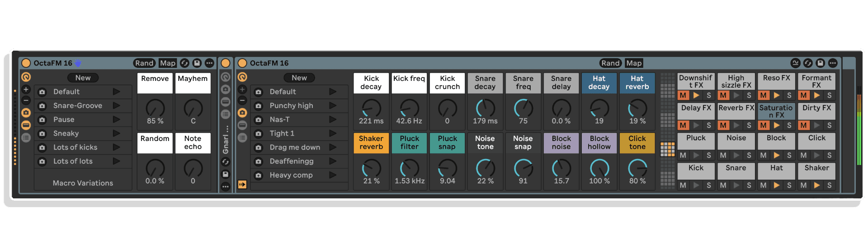Viewport: 868px width, 249px height.
Task: Solo the Reso FX pad
Action: tap(789, 95)
